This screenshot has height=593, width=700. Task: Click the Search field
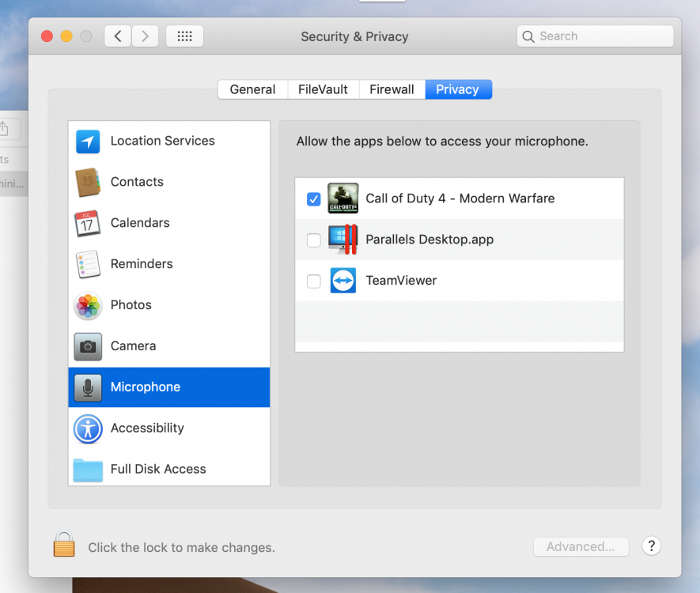601,36
